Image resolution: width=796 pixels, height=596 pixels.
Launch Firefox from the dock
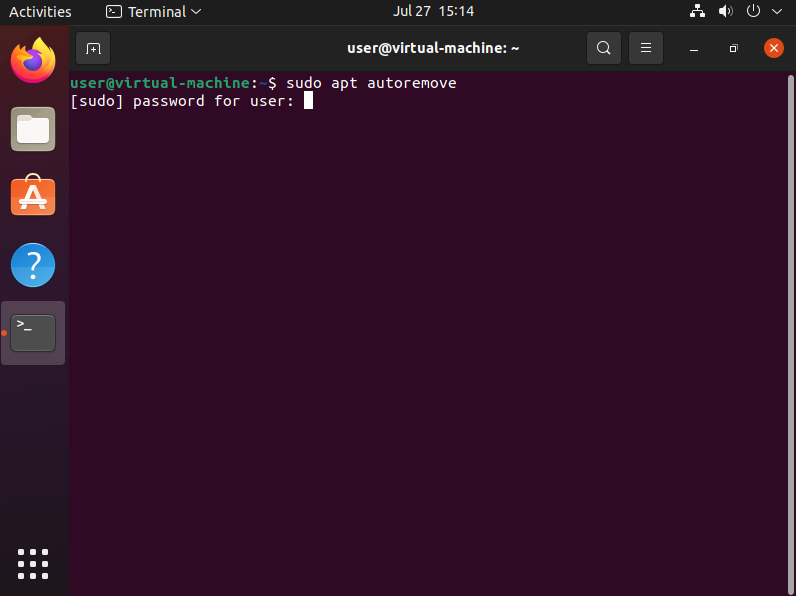(33, 61)
